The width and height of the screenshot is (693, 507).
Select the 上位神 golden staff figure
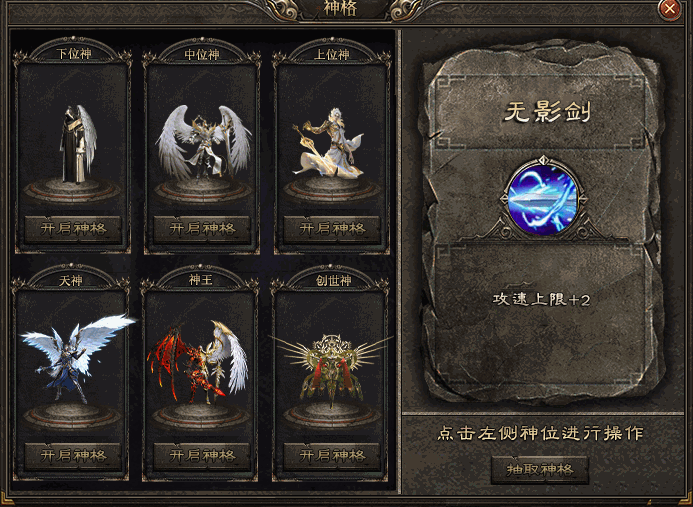327,144
